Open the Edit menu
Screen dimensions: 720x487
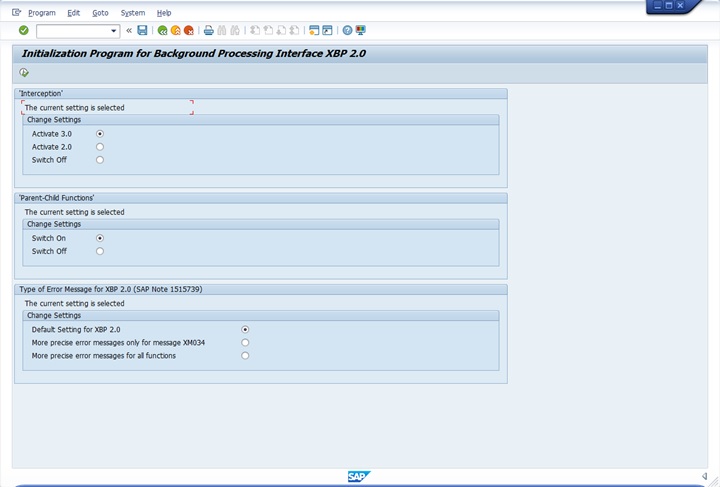[73, 13]
